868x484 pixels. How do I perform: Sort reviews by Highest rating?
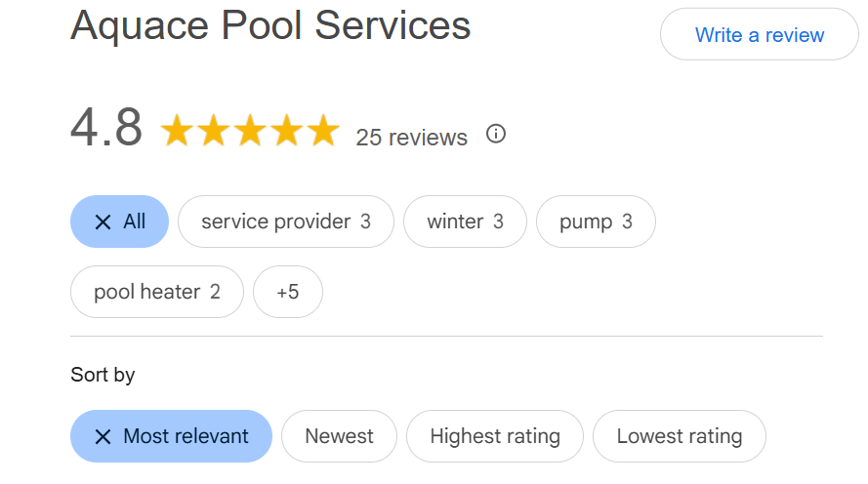click(x=495, y=436)
